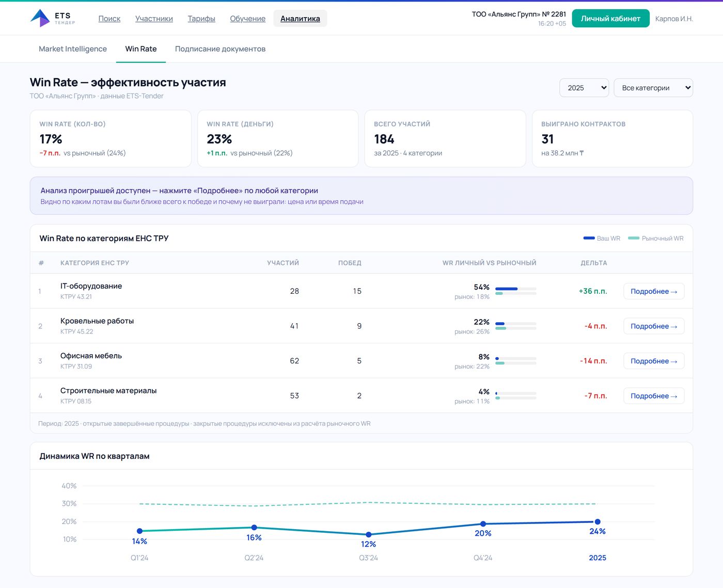Open Личный кабинет
Viewport: 723px width, 588px height.
[610, 19]
